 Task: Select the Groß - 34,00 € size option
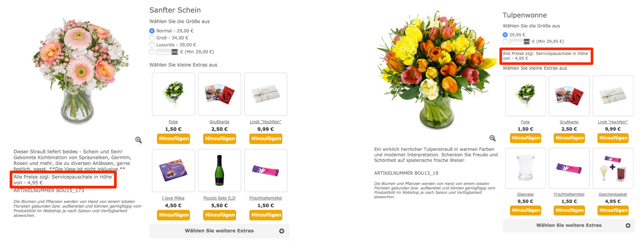coord(152,38)
